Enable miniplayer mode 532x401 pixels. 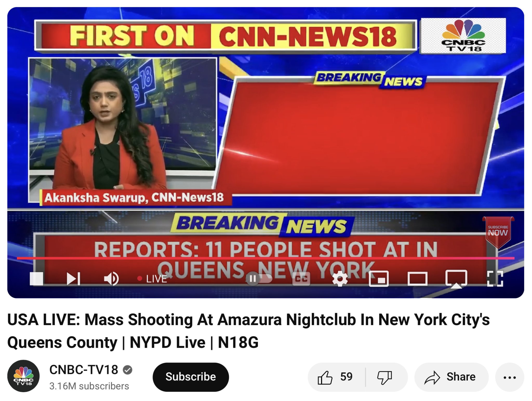pos(379,279)
